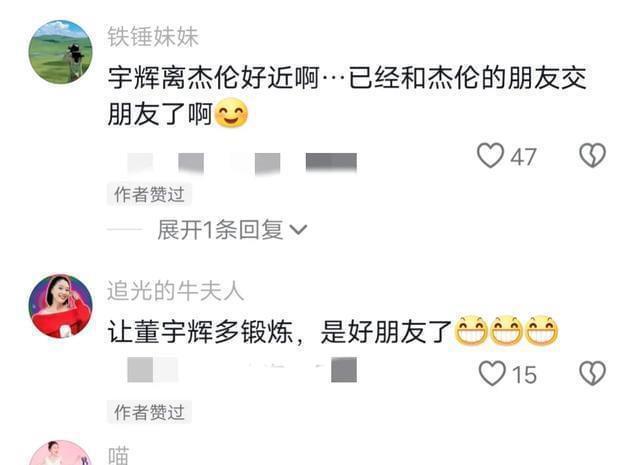Like 铁锤妹妹's comment with heart icon

[x=490, y=156]
